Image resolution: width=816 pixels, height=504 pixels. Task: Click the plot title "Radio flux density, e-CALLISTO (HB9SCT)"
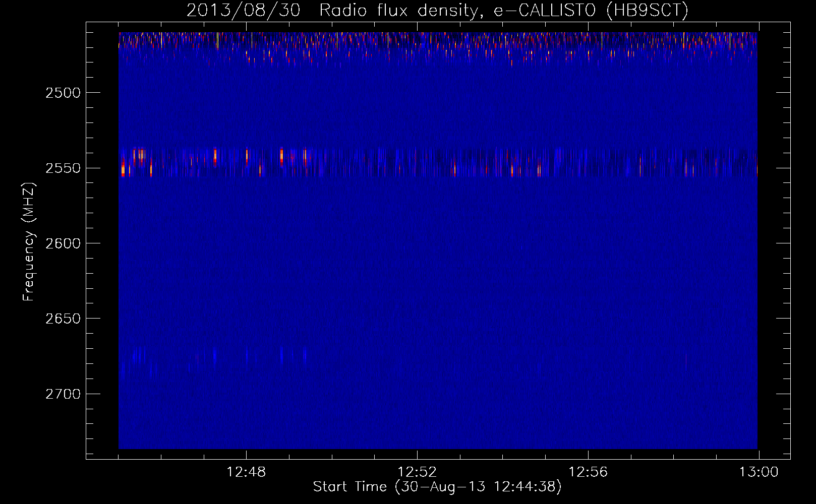point(504,10)
